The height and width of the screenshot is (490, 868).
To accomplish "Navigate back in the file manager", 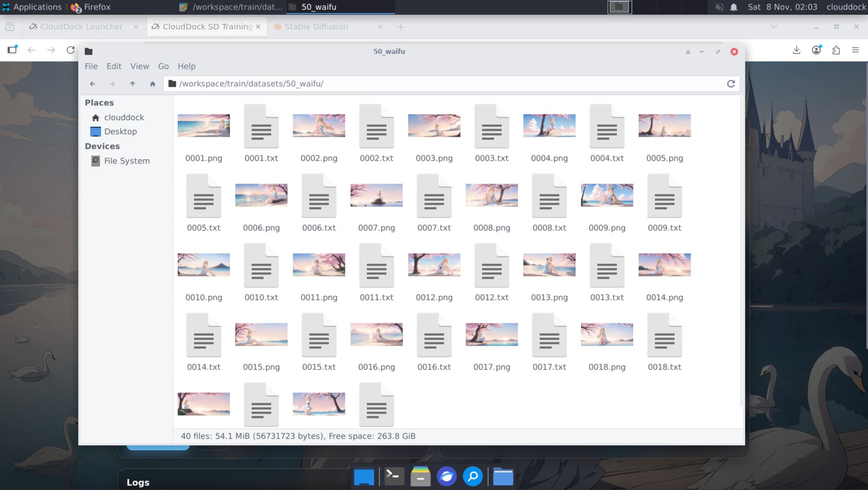I will (x=92, y=83).
